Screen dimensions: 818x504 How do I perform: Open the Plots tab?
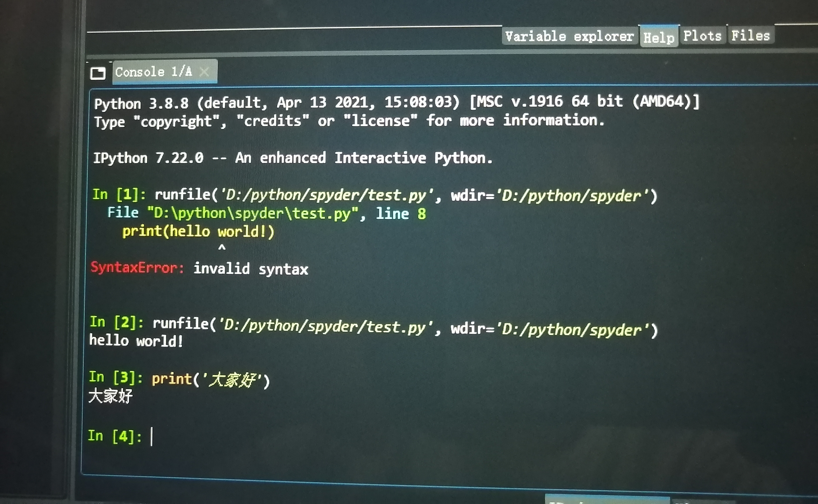pos(703,36)
